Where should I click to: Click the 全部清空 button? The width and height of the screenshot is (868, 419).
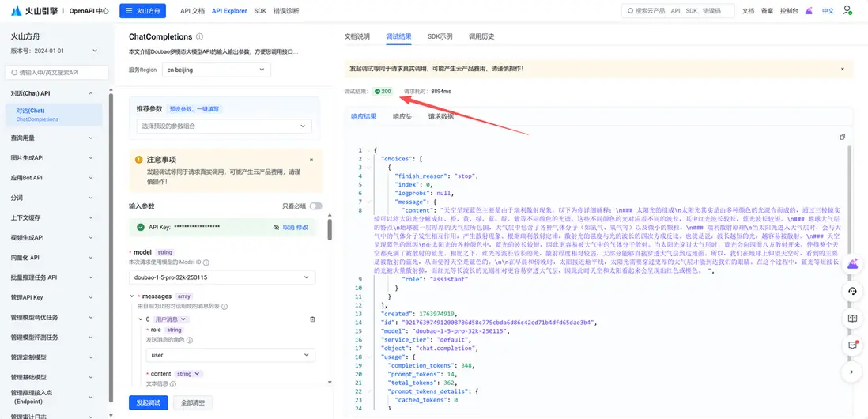tap(193, 402)
